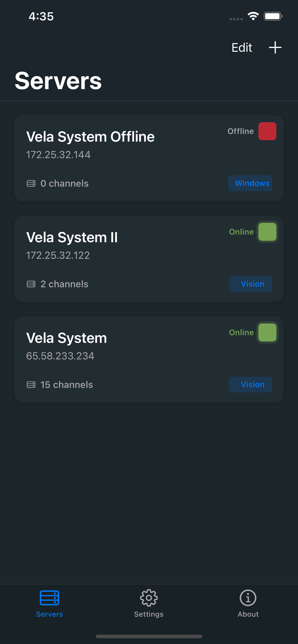Image resolution: width=298 pixels, height=644 pixels.
Task: Select IP address 65.58.233.234
Action: pos(60,356)
